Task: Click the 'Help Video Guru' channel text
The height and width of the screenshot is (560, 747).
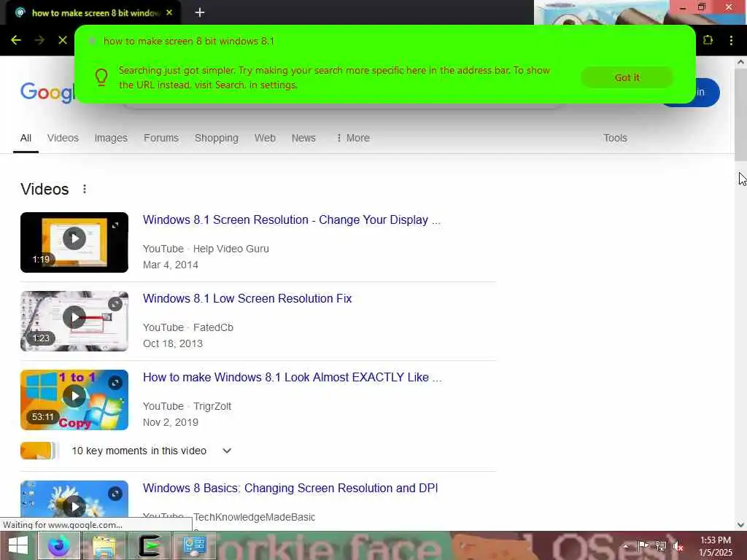Action: (231, 249)
